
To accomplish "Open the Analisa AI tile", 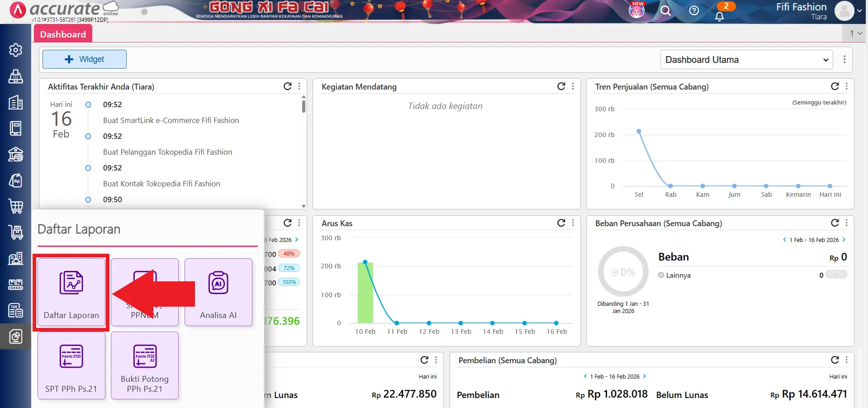I will (x=218, y=292).
